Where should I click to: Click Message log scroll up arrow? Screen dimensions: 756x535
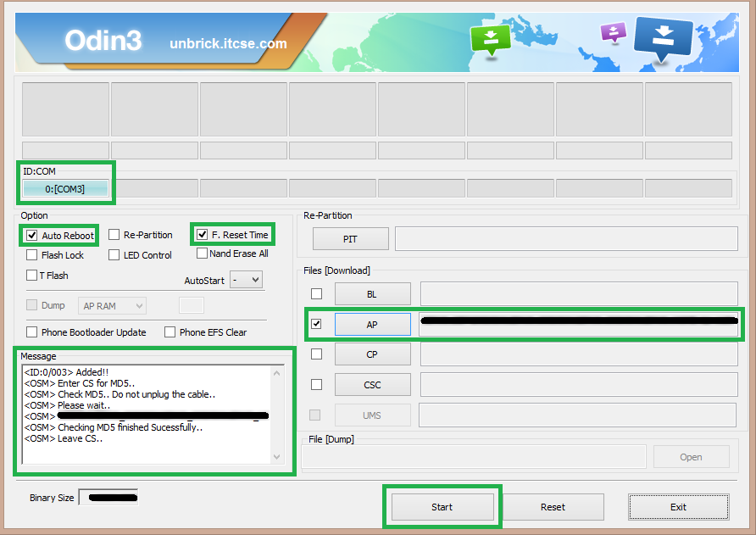(277, 373)
